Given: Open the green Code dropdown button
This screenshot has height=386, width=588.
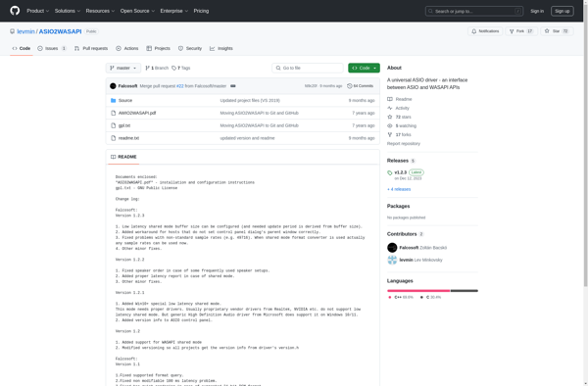Looking at the screenshot, I should tap(364, 68).
